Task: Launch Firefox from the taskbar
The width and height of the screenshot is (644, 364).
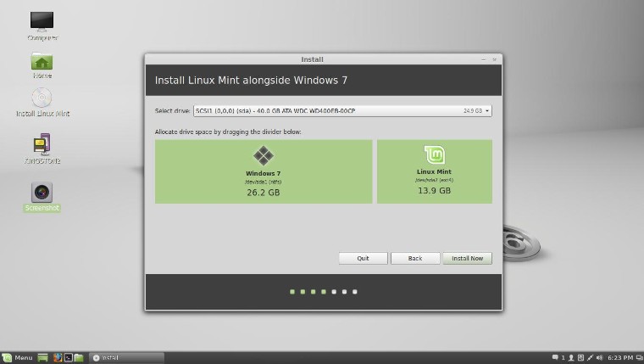Action: [x=58, y=357]
